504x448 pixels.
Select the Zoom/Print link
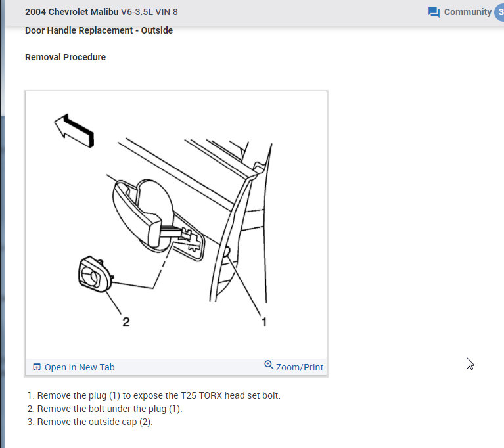tap(299, 367)
